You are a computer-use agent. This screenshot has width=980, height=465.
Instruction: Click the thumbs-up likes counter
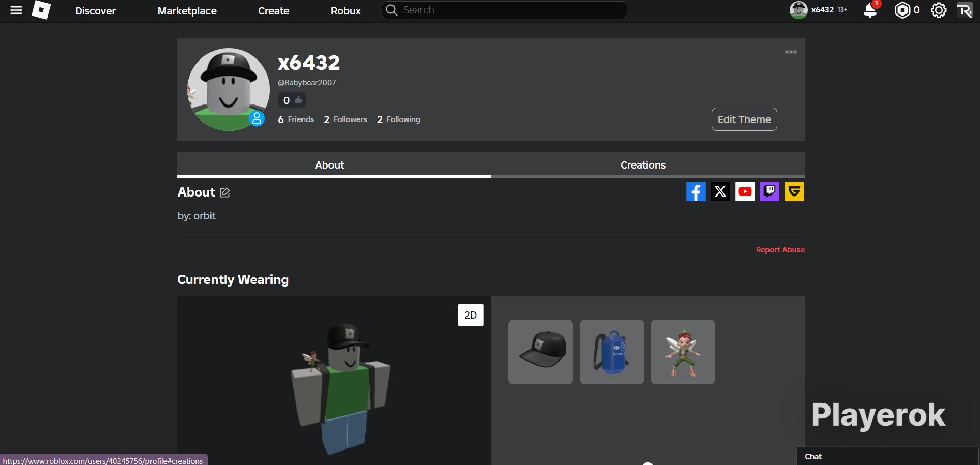pos(292,100)
